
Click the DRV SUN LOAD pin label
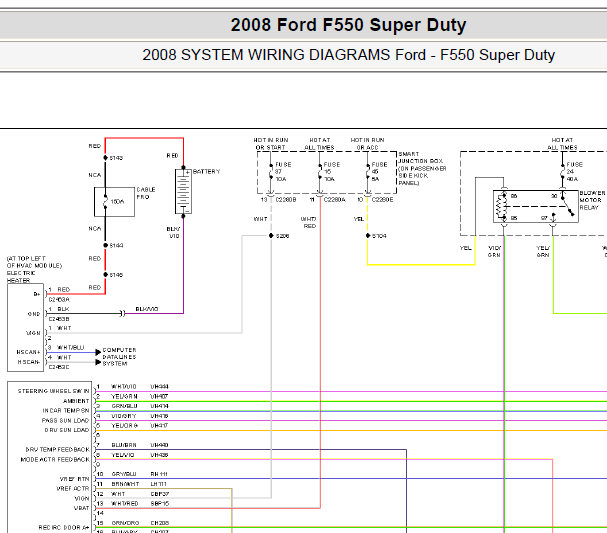pyautogui.click(x=67, y=430)
